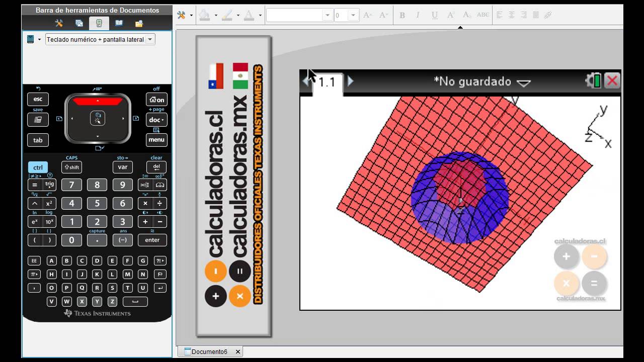Image resolution: width=644 pixels, height=362 pixels.
Task: Expand the tools icon dropdown arrow
Action: (191, 16)
